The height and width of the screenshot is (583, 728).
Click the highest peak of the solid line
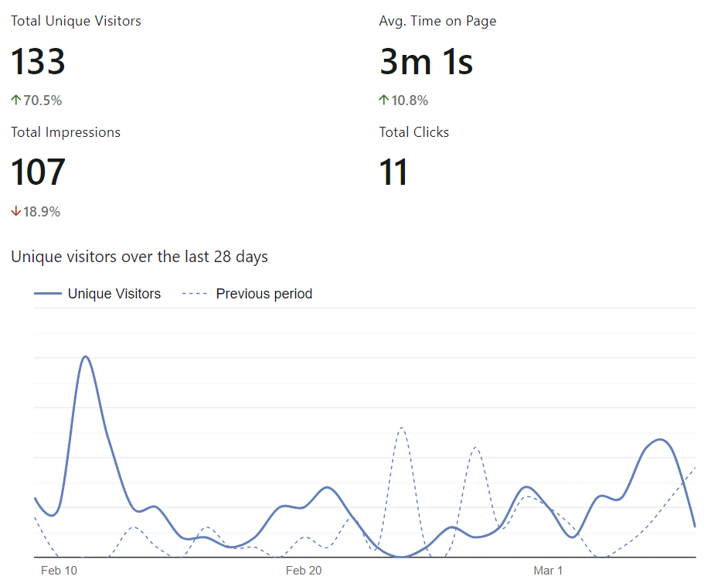[85, 356]
